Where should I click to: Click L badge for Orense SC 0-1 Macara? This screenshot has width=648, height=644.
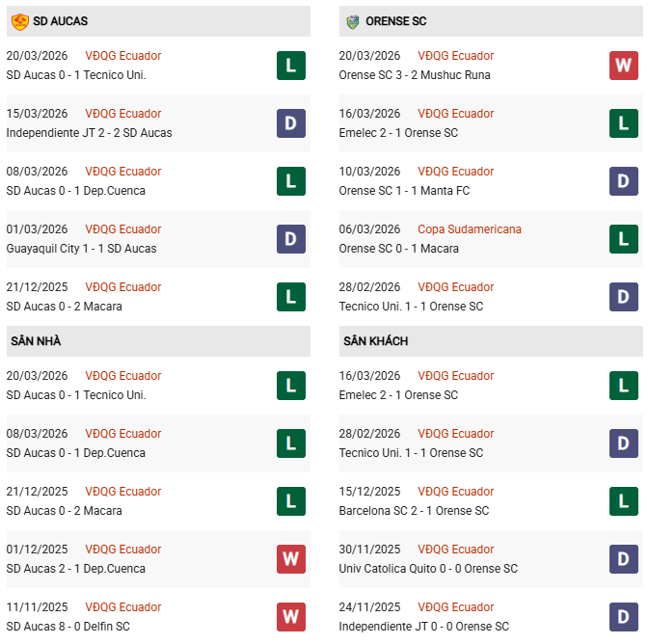(x=623, y=239)
